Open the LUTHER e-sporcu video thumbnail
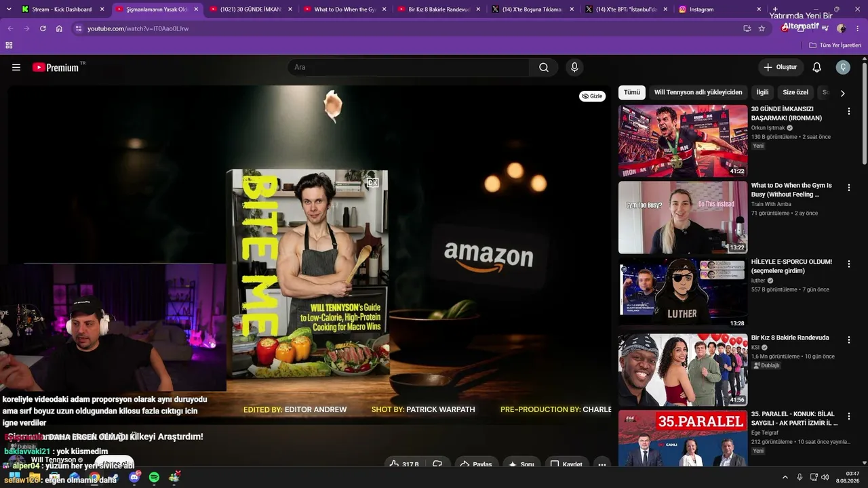 tap(683, 293)
